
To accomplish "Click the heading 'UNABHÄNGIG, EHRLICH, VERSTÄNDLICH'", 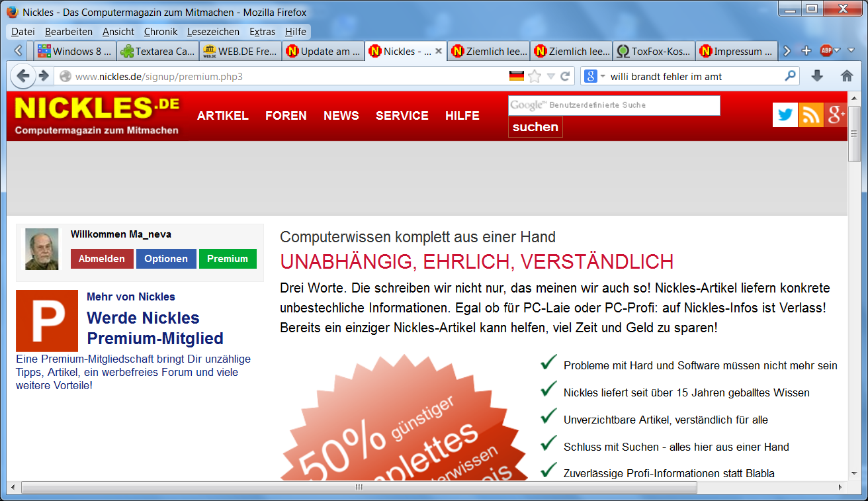I will [x=477, y=261].
